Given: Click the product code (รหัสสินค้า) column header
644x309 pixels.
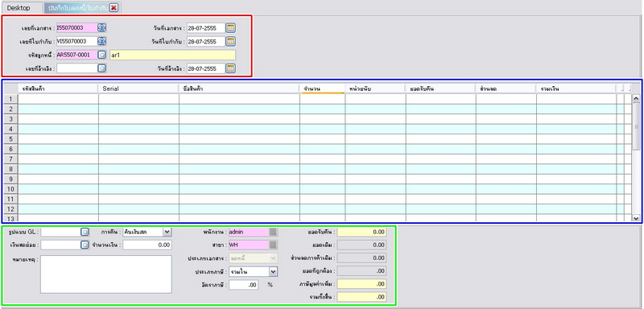Looking at the screenshot, I should click(58, 89).
